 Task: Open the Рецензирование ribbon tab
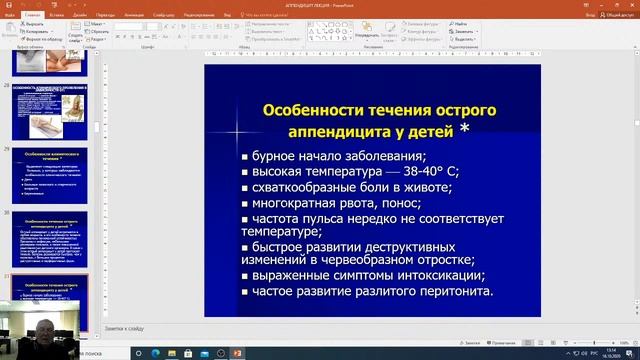[199, 15]
